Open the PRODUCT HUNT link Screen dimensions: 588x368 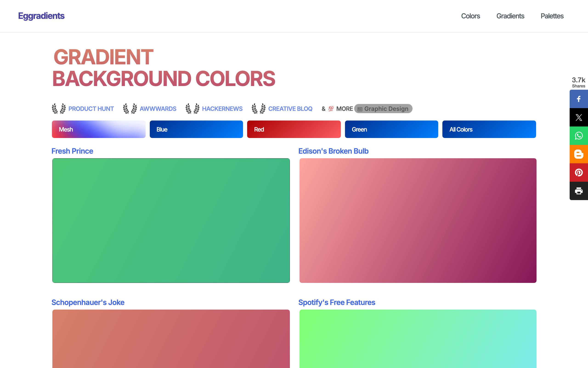91,109
